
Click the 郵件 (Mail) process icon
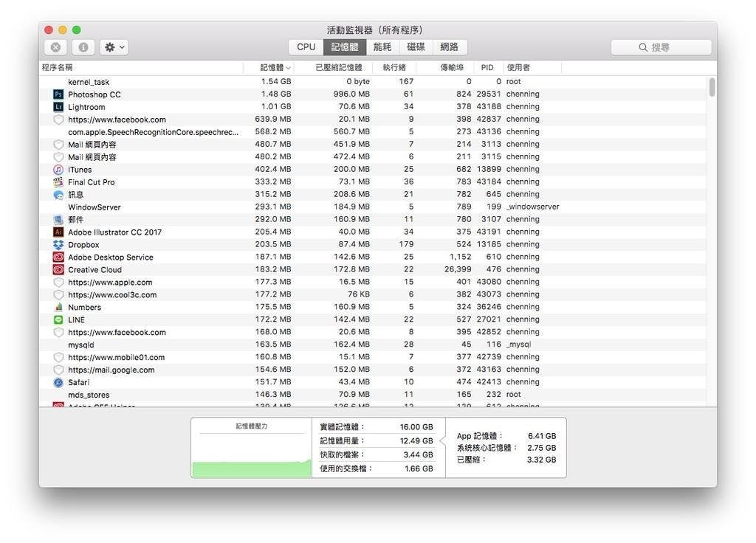click(58, 220)
